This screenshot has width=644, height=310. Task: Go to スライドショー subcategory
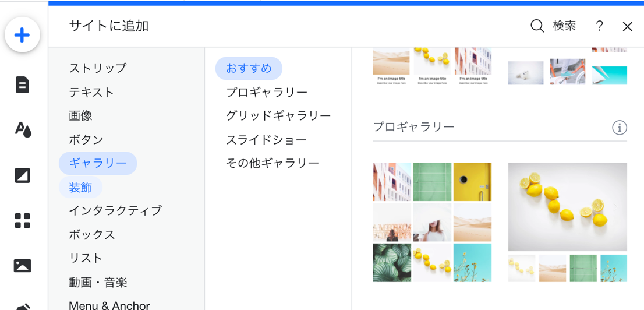tap(266, 140)
